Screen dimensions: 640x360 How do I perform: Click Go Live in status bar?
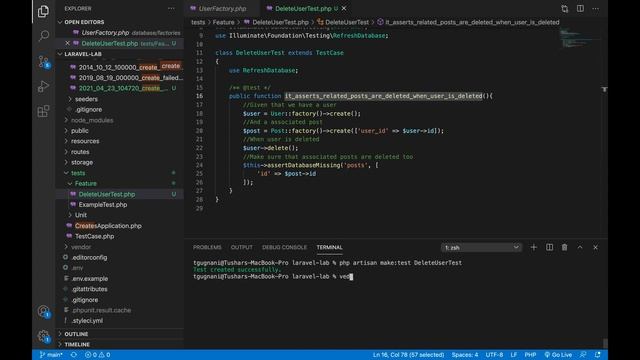pos(558,355)
